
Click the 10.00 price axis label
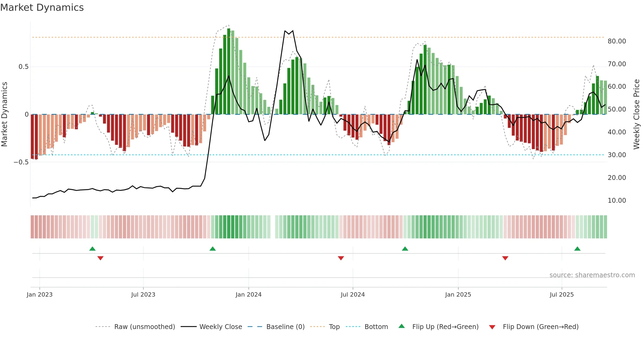617,200
